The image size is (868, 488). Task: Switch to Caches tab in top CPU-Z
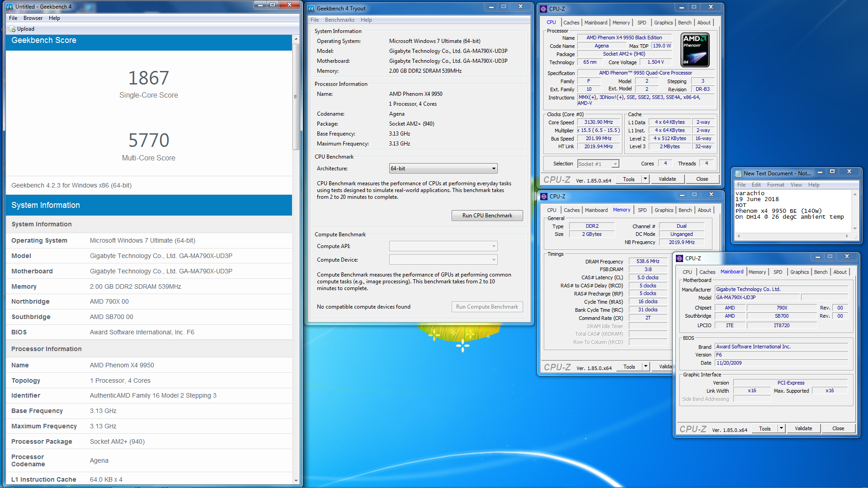[571, 23]
